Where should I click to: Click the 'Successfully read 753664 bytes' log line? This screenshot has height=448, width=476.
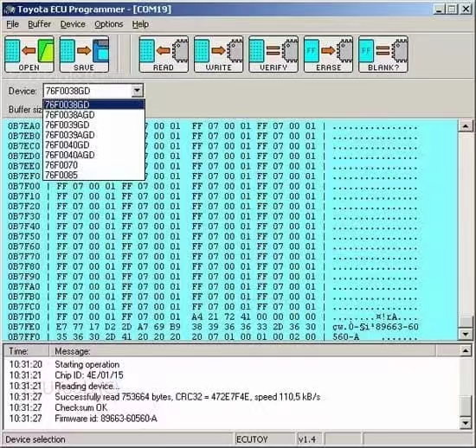click(187, 397)
